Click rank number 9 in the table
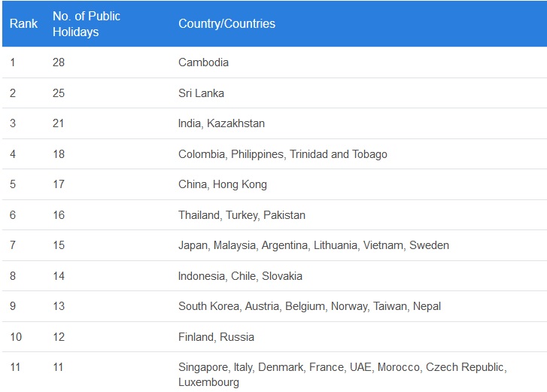The height and width of the screenshot is (392, 547). point(13,306)
